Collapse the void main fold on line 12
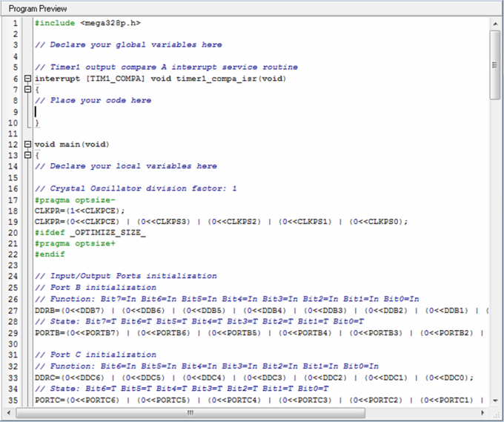Screen dimensions: 504x422 tap(27, 144)
